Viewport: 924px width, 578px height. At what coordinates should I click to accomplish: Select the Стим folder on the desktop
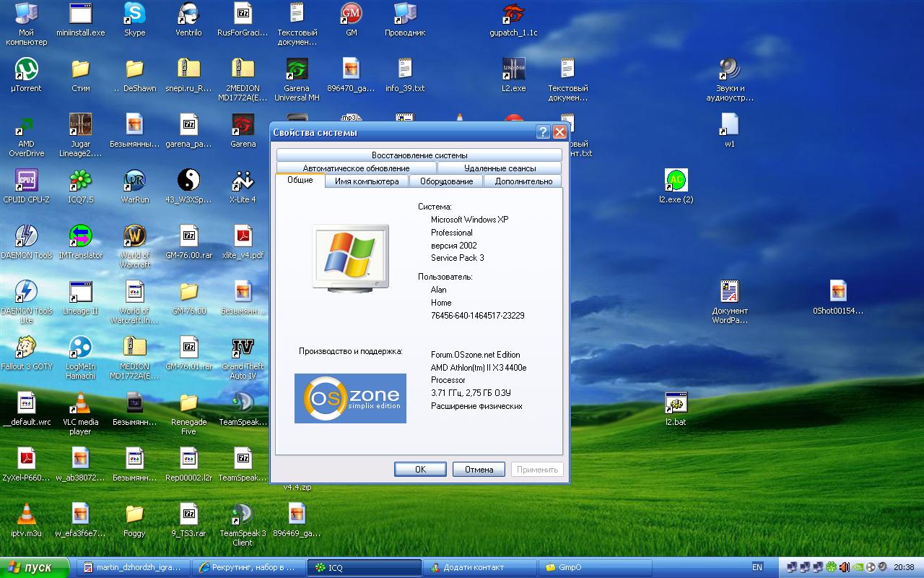click(80, 75)
